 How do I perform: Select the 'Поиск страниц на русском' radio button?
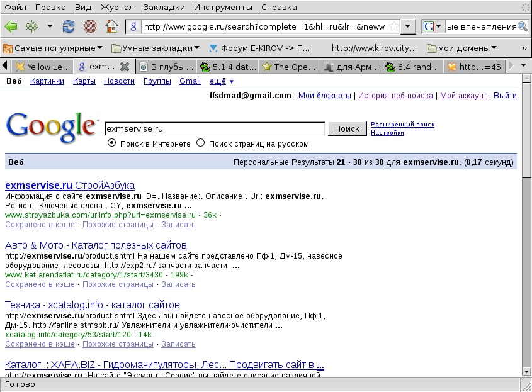pos(201,143)
